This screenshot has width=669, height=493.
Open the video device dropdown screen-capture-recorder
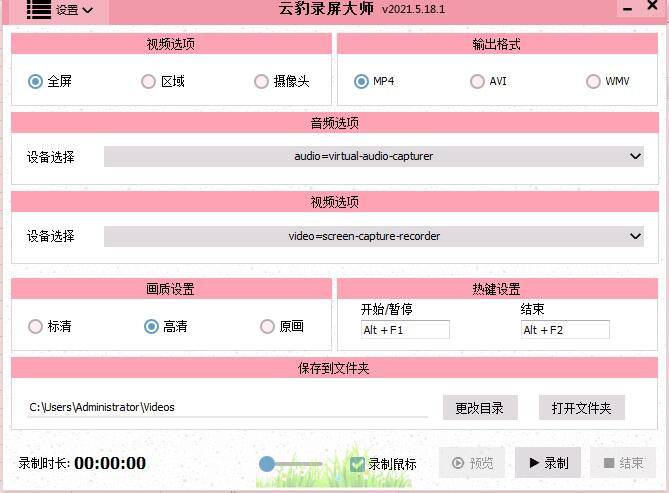(374, 236)
